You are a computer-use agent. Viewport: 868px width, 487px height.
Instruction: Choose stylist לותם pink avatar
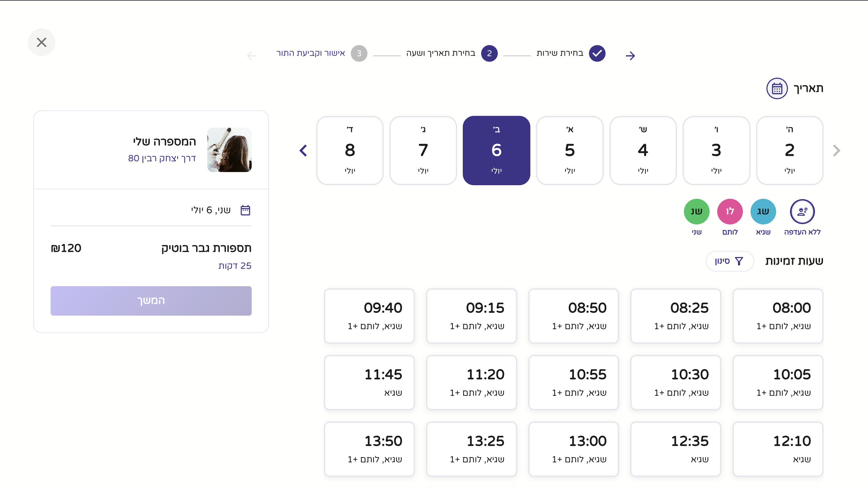(730, 211)
